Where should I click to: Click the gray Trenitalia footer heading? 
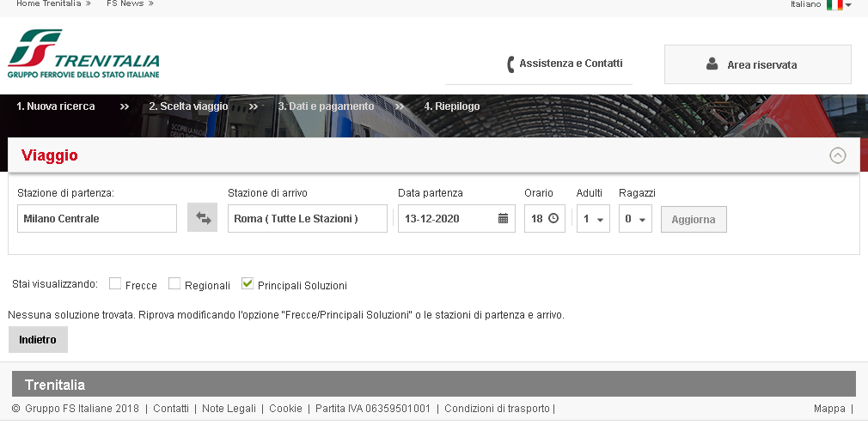(55, 385)
